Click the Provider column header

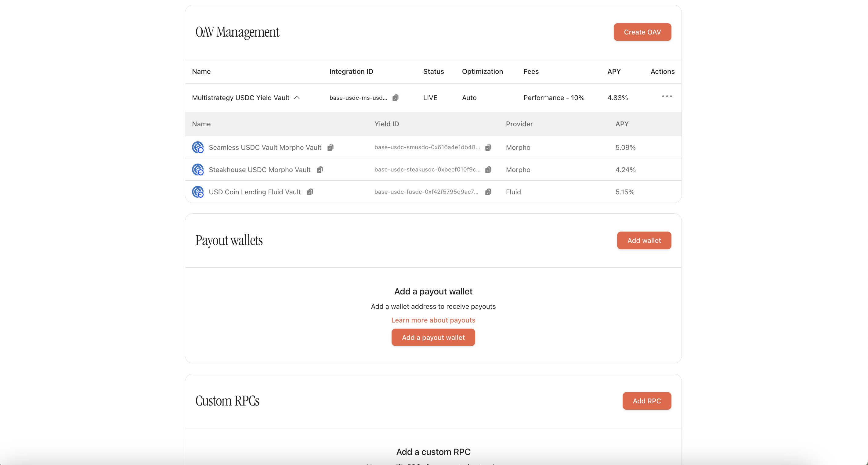pos(519,124)
